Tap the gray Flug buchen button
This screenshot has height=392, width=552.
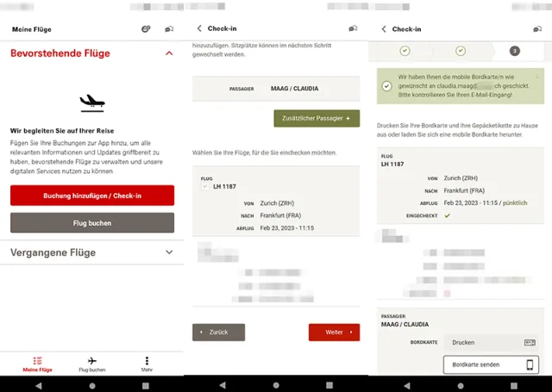pyautogui.click(x=92, y=223)
